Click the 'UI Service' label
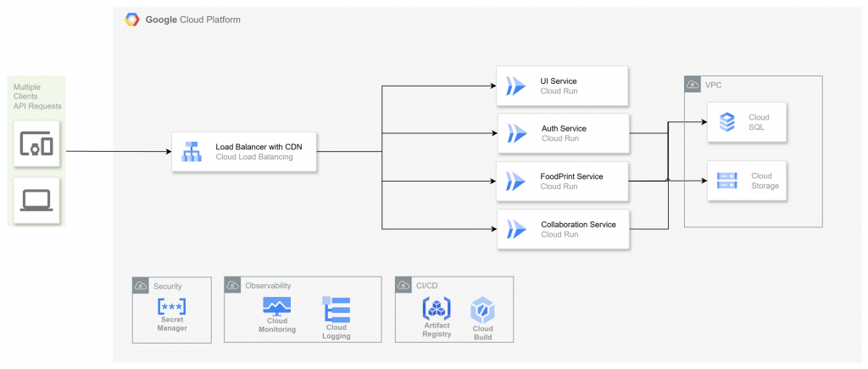This screenshot has height=369, width=868. pyautogui.click(x=559, y=81)
